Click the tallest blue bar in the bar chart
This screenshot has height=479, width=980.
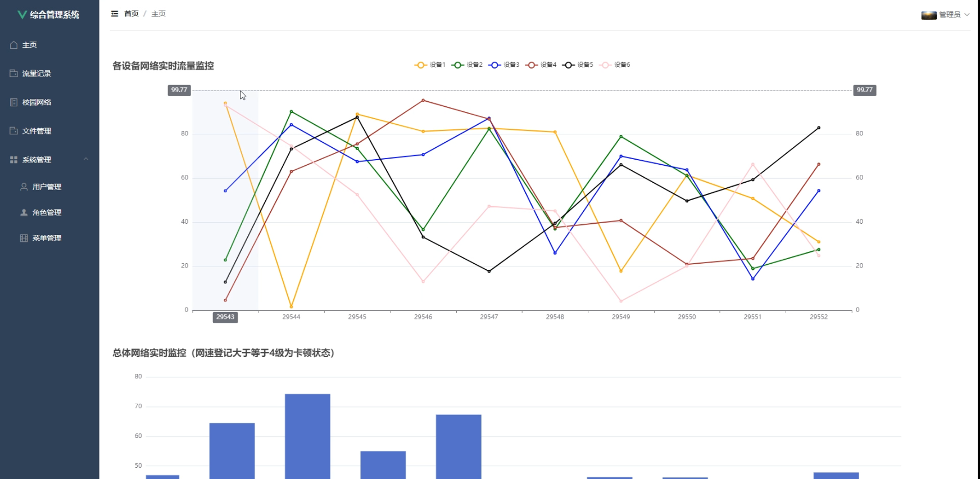click(307, 436)
